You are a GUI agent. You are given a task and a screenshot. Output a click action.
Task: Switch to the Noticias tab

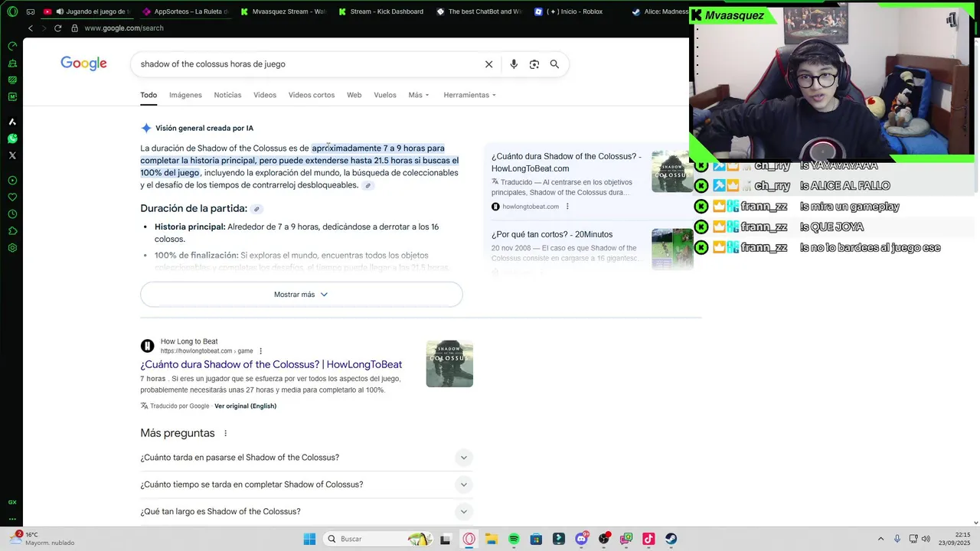(x=227, y=95)
